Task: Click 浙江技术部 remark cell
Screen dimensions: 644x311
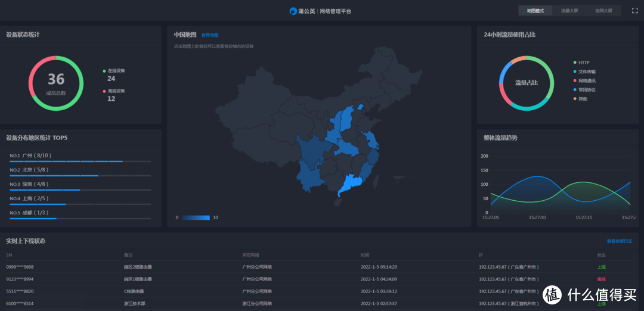Action: (135, 304)
